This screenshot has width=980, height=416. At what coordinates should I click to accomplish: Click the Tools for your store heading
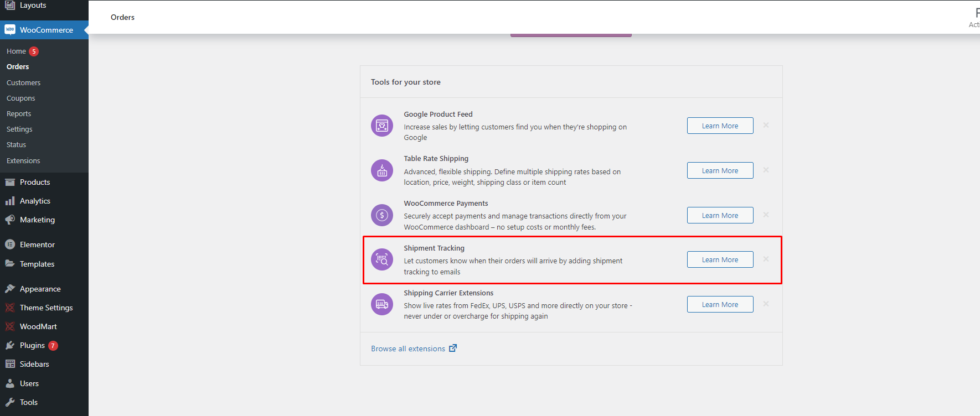pos(406,82)
